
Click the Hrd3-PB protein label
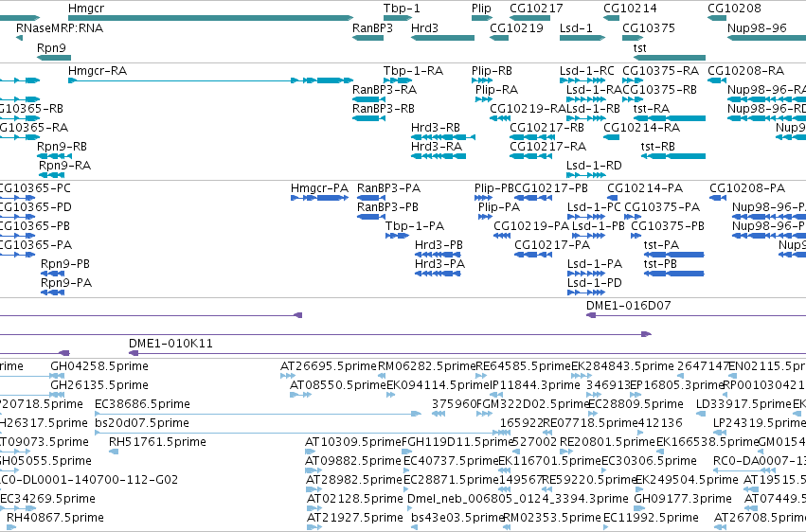439,245
